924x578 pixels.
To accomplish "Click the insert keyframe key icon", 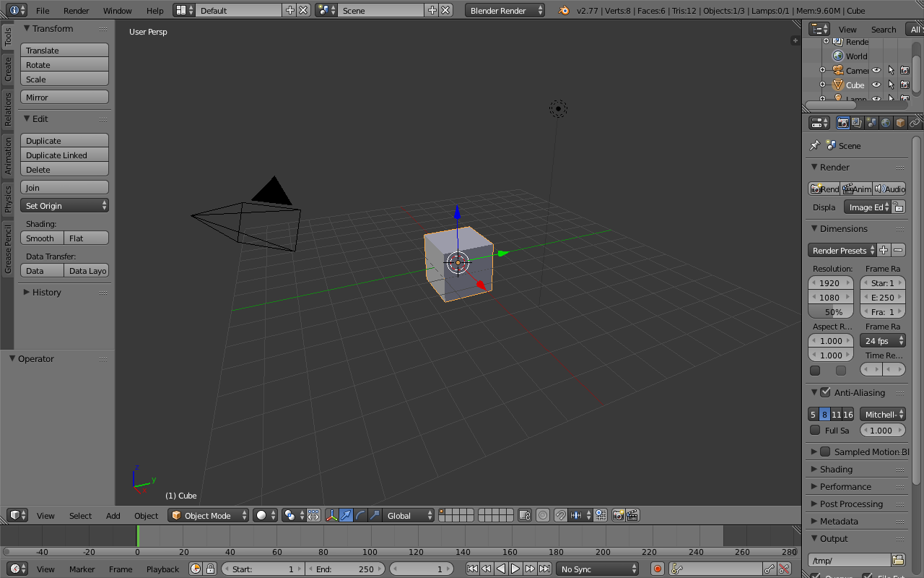I will [770, 569].
